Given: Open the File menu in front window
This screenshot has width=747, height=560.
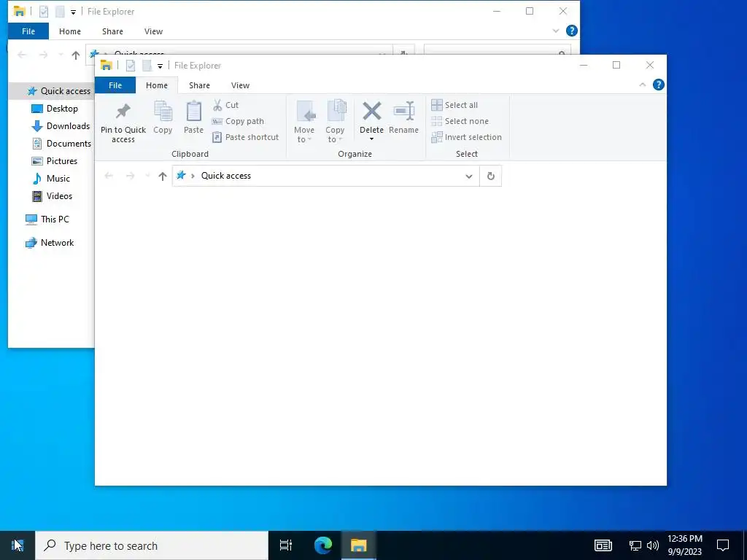Looking at the screenshot, I should point(115,85).
